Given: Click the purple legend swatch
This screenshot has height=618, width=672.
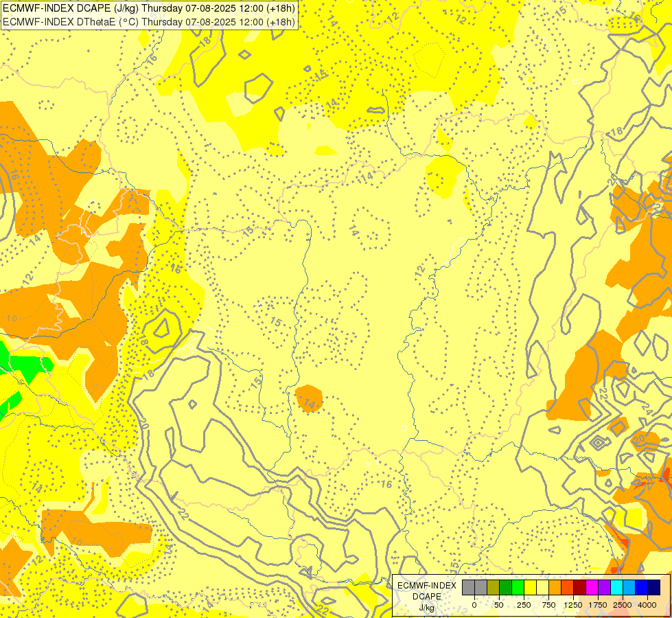Looking at the screenshot, I should point(604,587).
